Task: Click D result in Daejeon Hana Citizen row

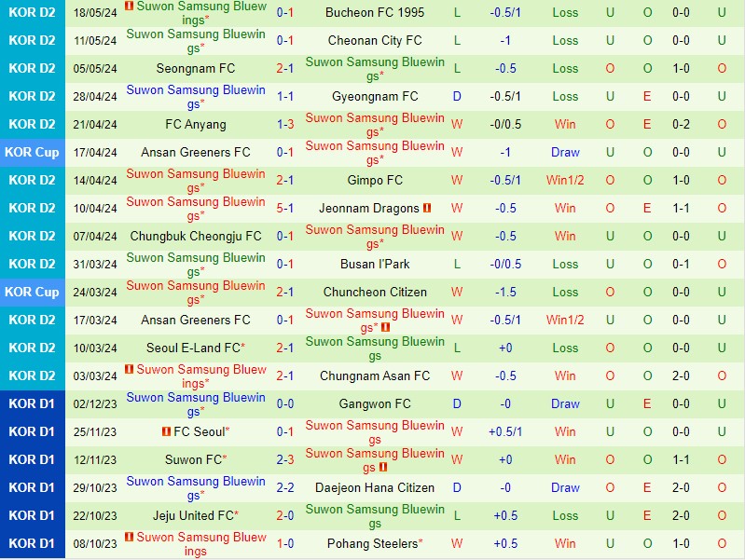Action: pyautogui.click(x=457, y=488)
